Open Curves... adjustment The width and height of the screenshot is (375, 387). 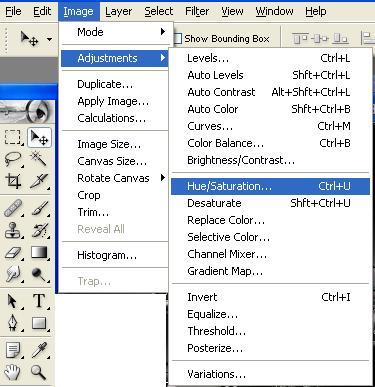click(x=270, y=126)
